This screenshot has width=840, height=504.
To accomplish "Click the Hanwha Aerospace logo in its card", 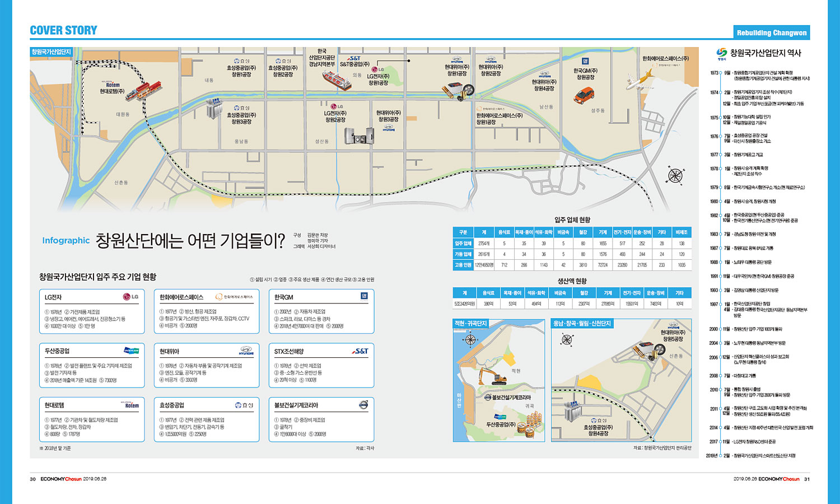I will 234,297.
